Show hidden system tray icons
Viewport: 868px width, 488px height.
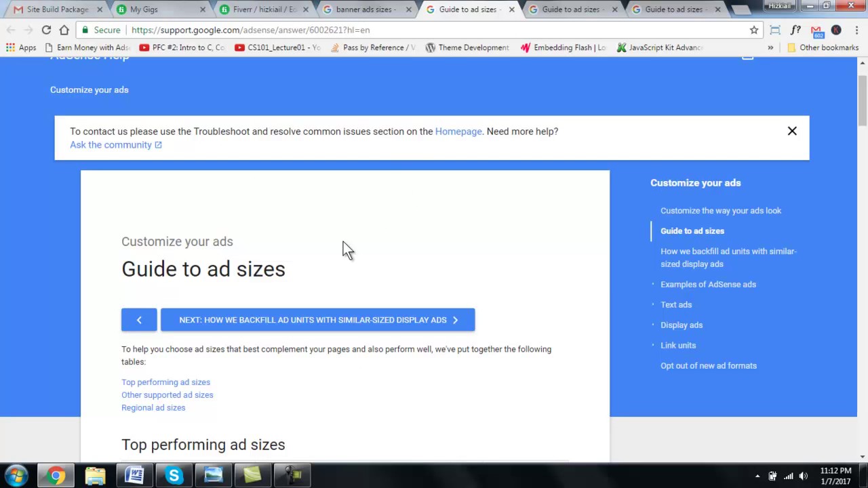tap(757, 476)
